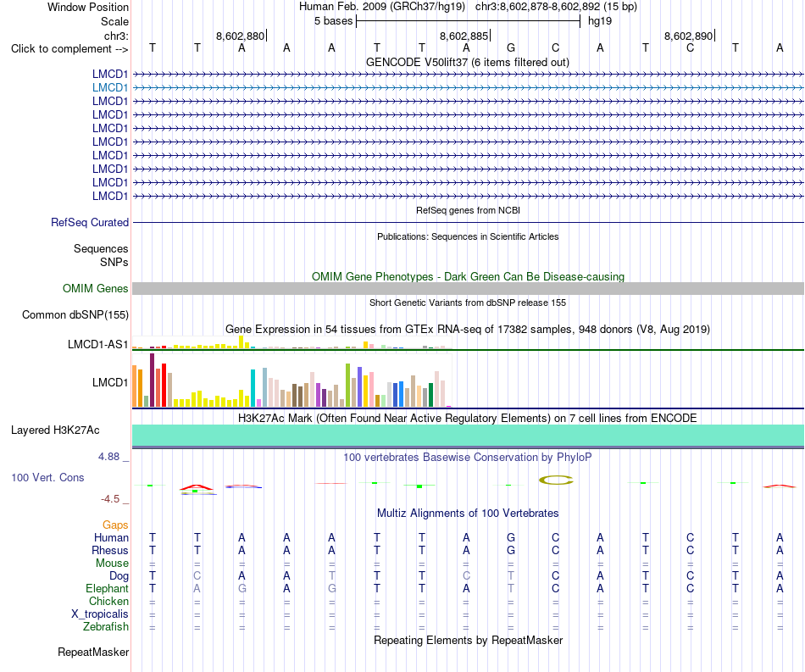Click the orange Gaps label
This screenshot has width=805, height=672.
pos(115,525)
